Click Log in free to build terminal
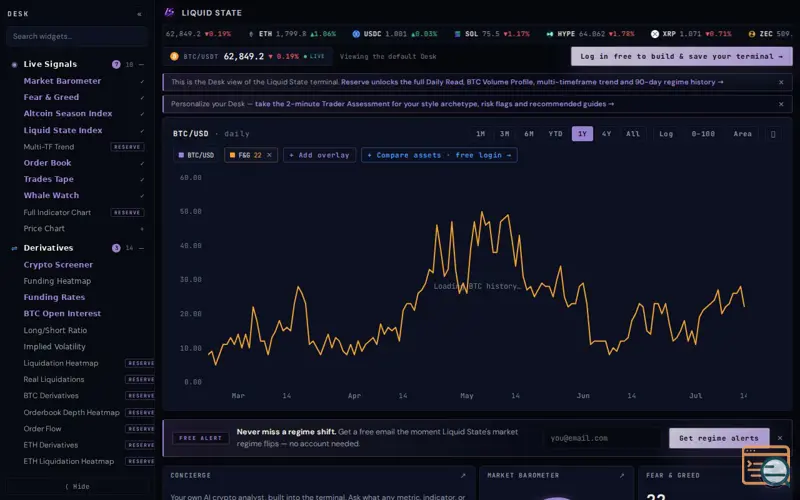 click(682, 57)
